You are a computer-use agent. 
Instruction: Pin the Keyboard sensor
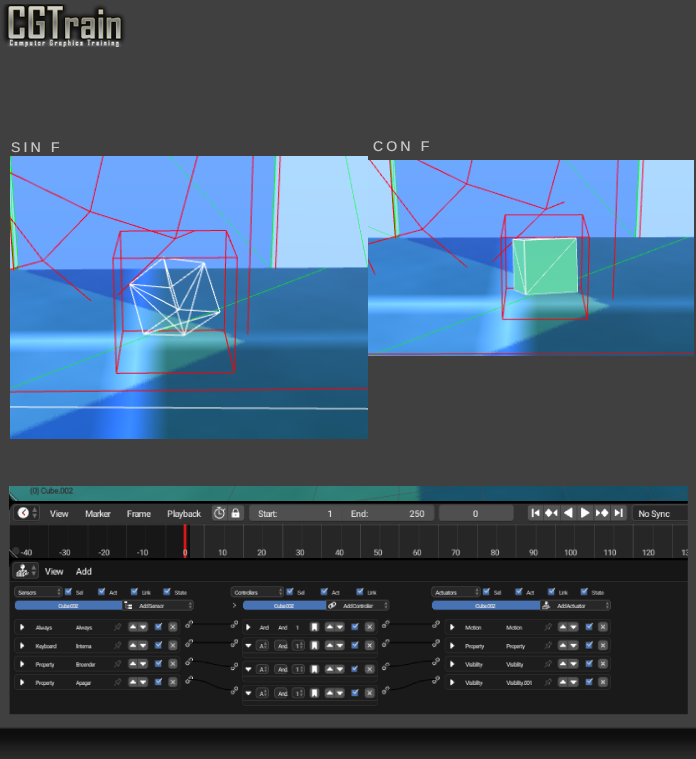click(x=118, y=645)
